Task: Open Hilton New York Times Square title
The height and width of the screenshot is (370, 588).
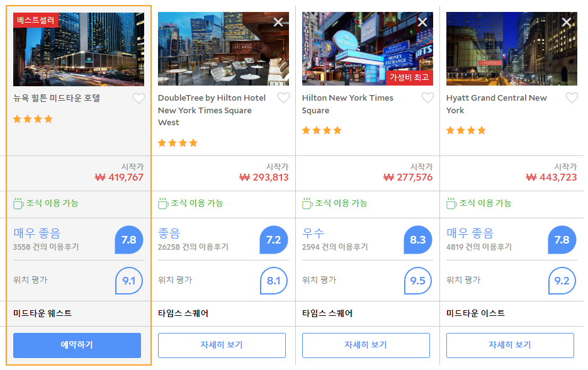Action: [348, 104]
